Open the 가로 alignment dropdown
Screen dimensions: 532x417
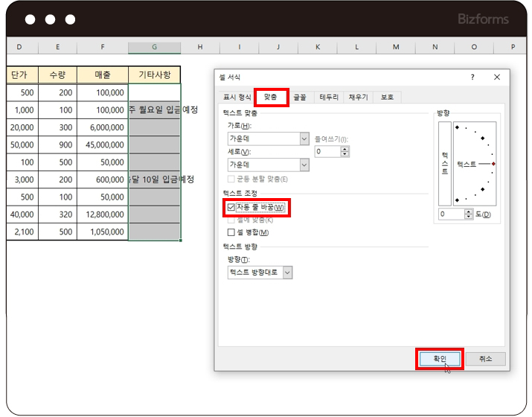coord(304,139)
